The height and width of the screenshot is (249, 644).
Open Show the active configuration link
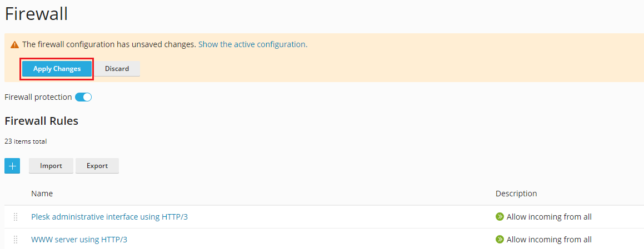pyautogui.click(x=253, y=44)
